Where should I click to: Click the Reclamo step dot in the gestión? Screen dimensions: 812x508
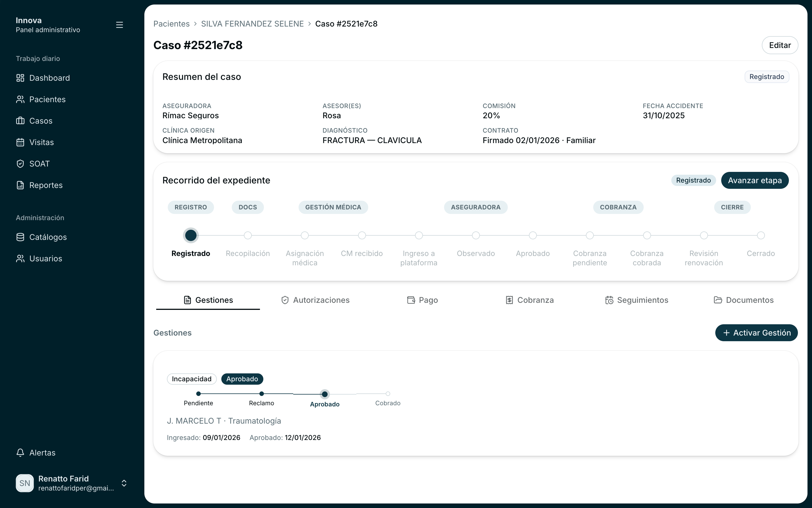click(262, 394)
